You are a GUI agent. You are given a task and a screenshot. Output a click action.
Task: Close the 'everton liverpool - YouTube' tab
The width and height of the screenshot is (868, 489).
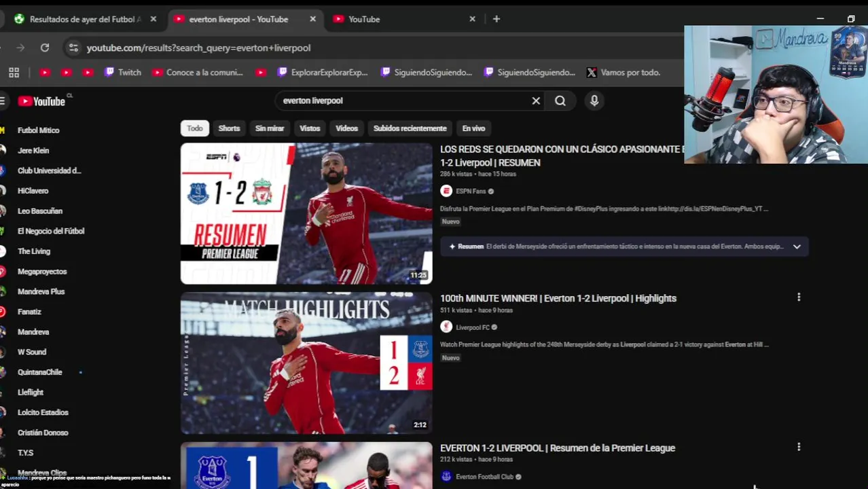pos(312,19)
